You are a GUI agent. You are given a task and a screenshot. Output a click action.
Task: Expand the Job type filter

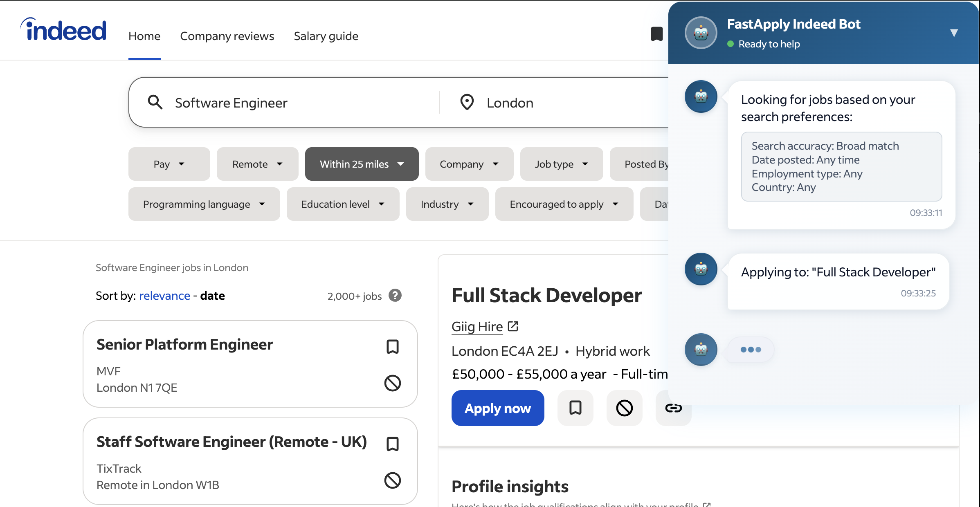[x=561, y=164]
